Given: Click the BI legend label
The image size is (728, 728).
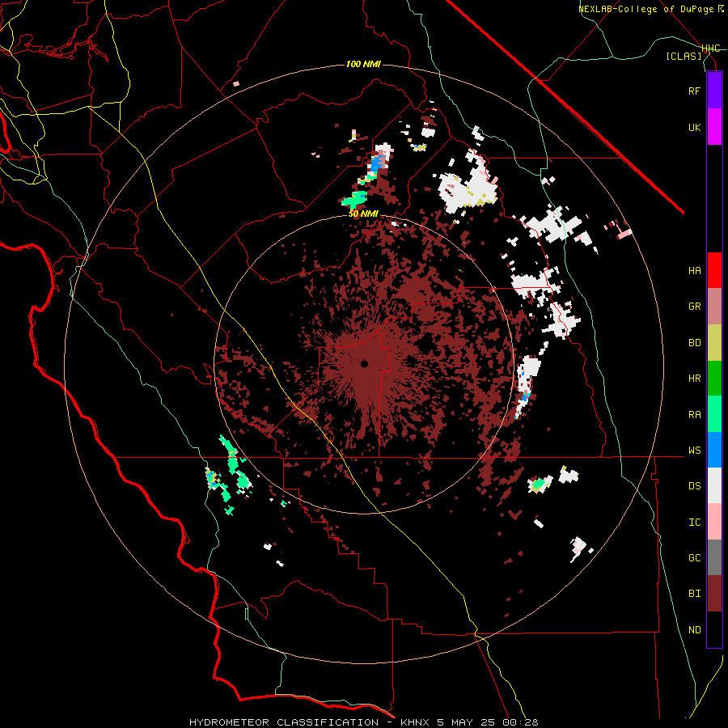Looking at the screenshot, I should click(695, 594).
